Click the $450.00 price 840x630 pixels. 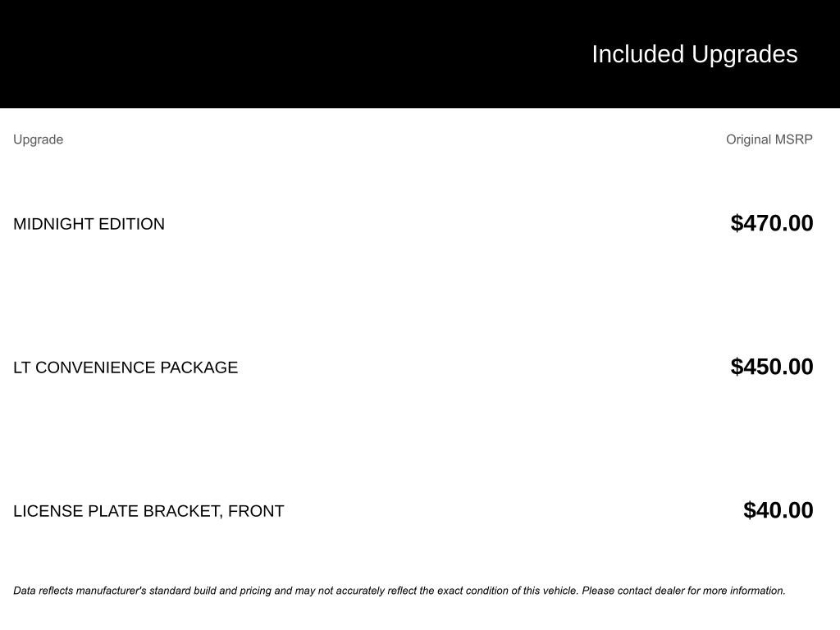(x=772, y=367)
